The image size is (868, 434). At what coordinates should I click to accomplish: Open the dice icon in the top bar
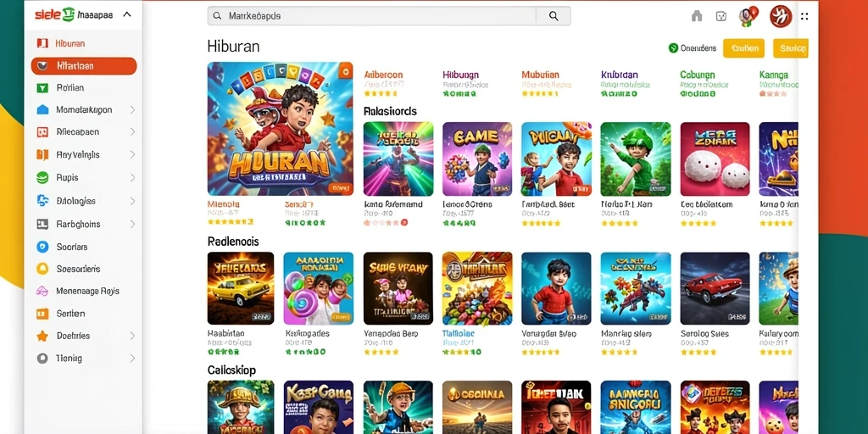coord(721,16)
